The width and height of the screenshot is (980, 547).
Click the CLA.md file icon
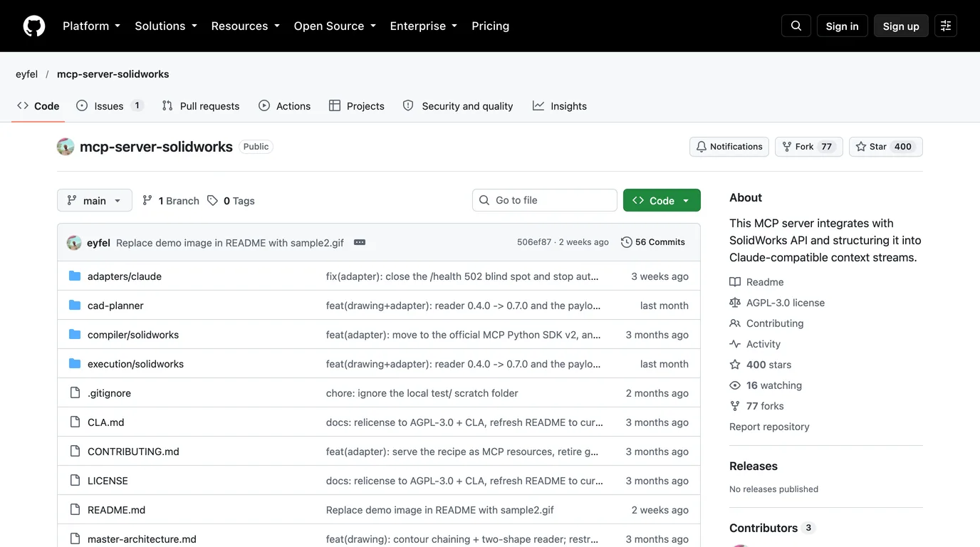[x=75, y=422]
